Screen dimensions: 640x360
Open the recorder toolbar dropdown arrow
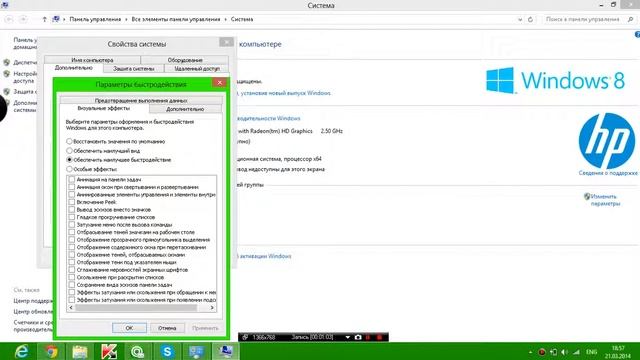click(347, 337)
